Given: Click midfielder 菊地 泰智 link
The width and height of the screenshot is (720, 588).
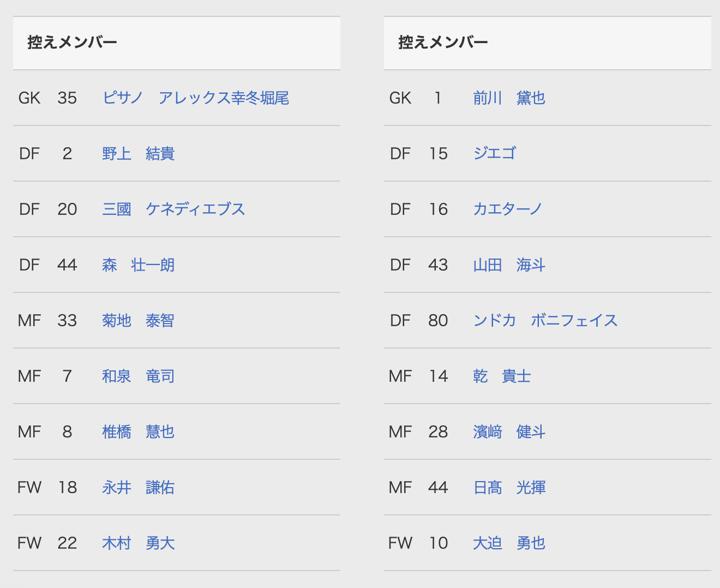Looking at the screenshot, I should click(x=138, y=321).
